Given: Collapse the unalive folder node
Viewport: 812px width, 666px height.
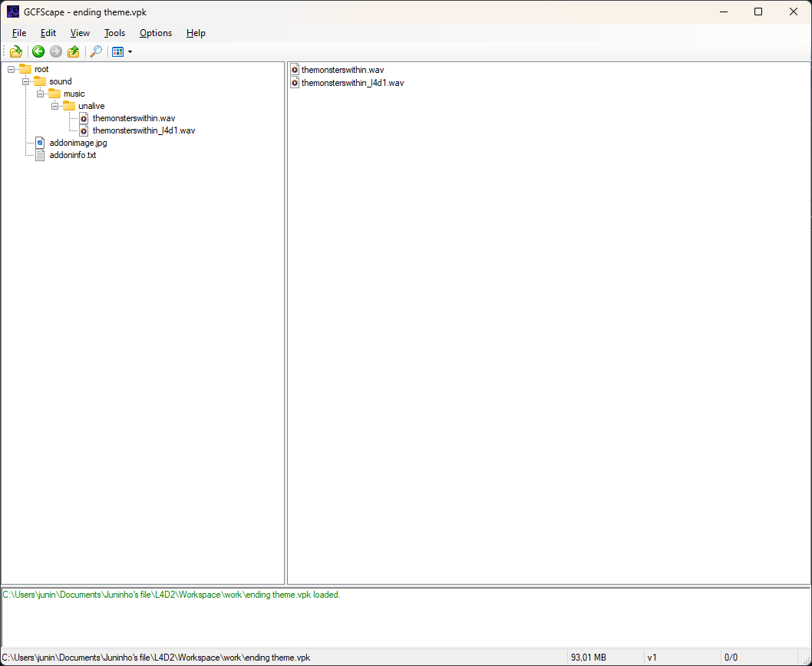Looking at the screenshot, I should click(x=54, y=106).
